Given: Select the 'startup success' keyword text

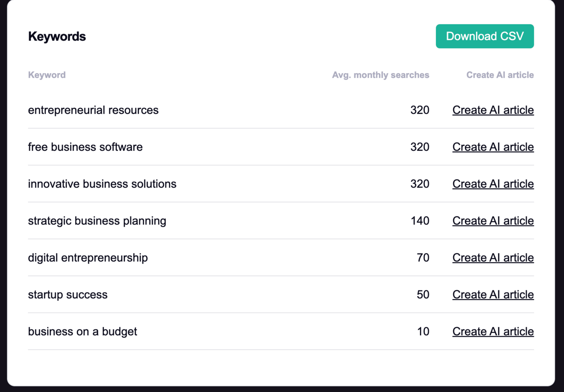Looking at the screenshot, I should (x=68, y=295).
